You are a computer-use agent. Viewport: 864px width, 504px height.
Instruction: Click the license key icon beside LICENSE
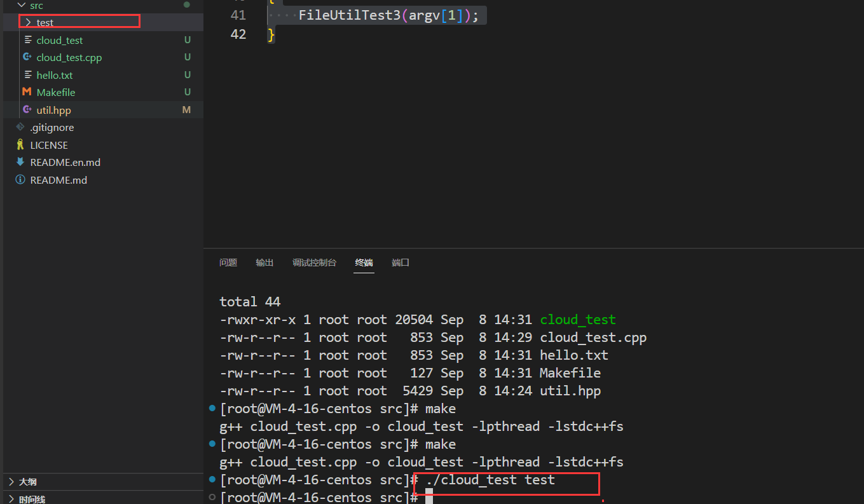tap(20, 145)
